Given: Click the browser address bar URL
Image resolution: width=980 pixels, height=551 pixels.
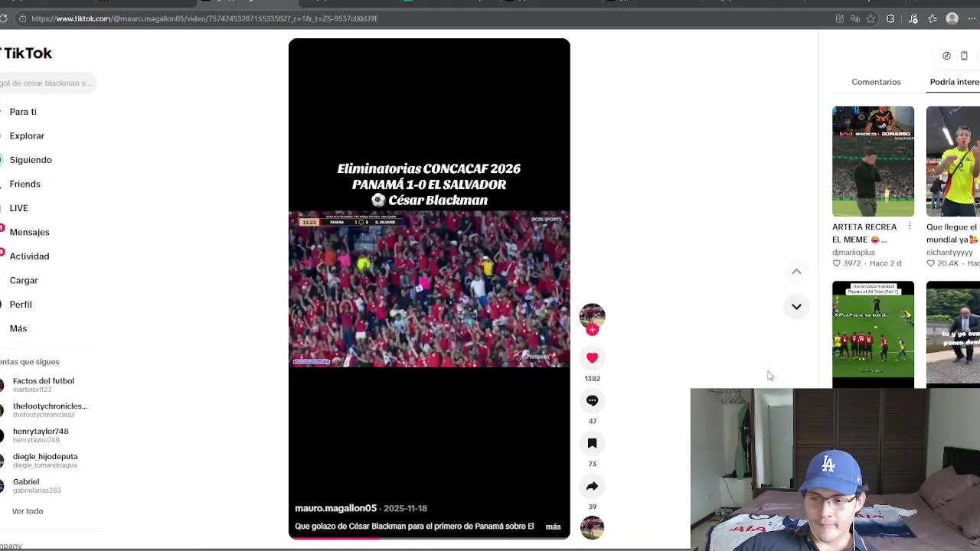Looking at the screenshot, I should (x=204, y=18).
